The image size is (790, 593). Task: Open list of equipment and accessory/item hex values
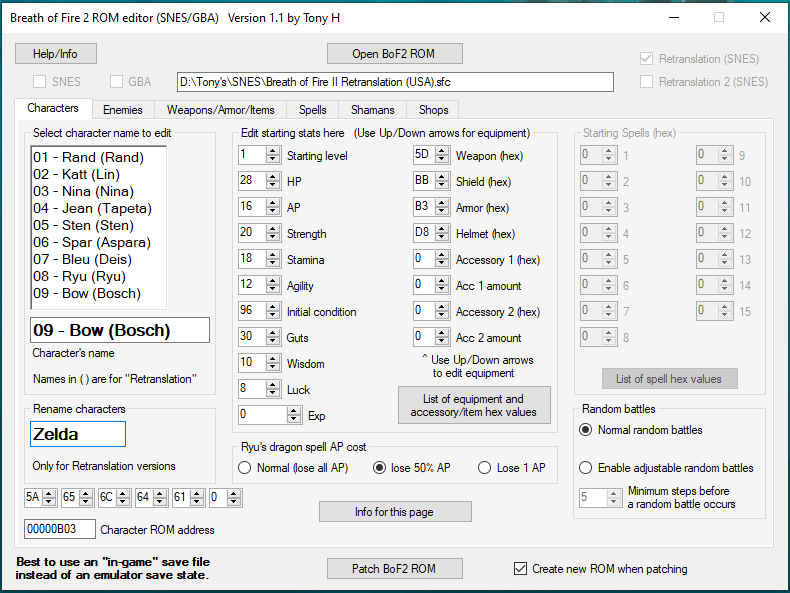[x=474, y=405]
